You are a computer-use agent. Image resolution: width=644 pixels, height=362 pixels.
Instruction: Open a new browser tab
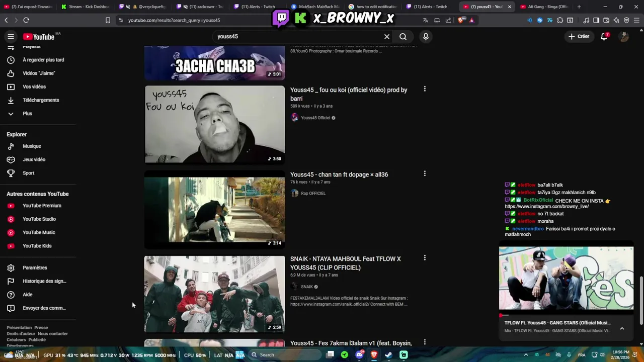[x=579, y=7]
